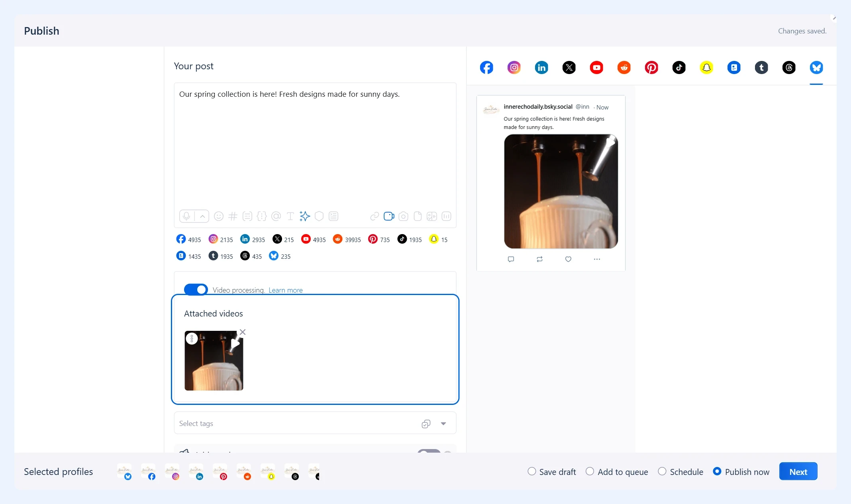Click the Next button

(x=798, y=471)
